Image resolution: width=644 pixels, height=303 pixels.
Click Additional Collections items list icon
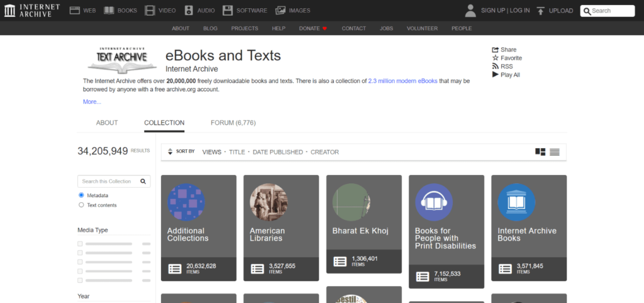click(175, 269)
